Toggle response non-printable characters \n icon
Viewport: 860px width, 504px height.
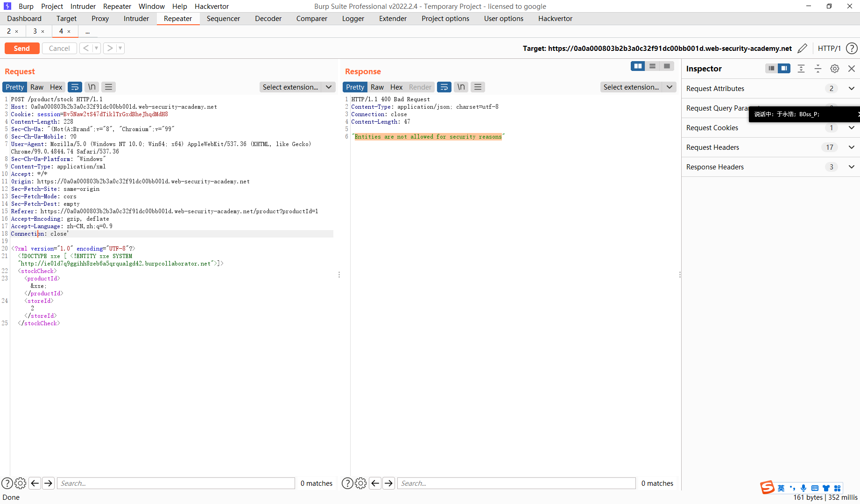[461, 87]
